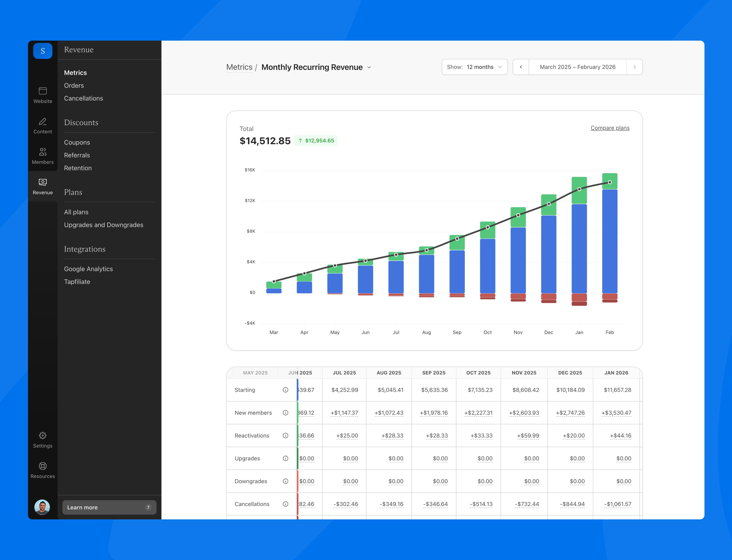The height and width of the screenshot is (560, 732).
Task: Click the Compare plans link
Action: pyautogui.click(x=610, y=128)
